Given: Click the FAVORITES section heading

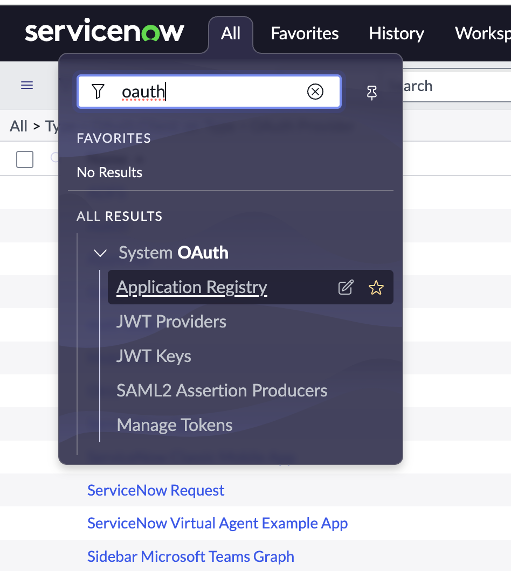Looking at the screenshot, I should [x=114, y=138].
